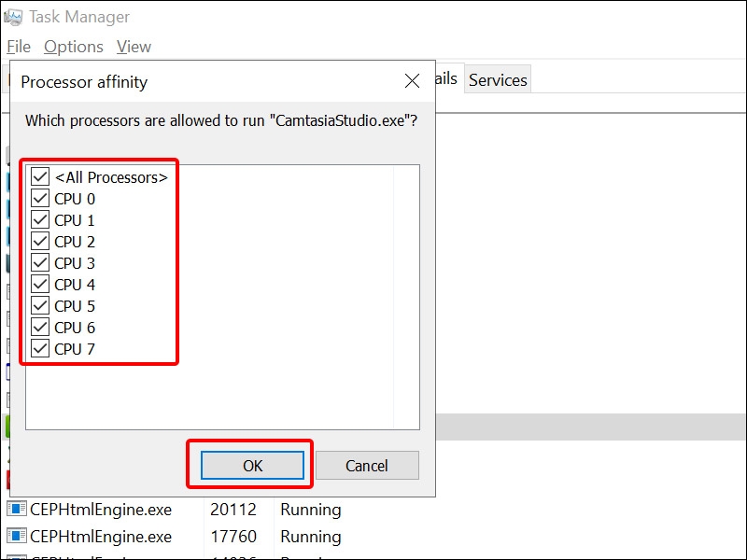The width and height of the screenshot is (747, 560).
Task: Uncheck CPU 5 processor checkbox
Action: click(x=40, y=305)
